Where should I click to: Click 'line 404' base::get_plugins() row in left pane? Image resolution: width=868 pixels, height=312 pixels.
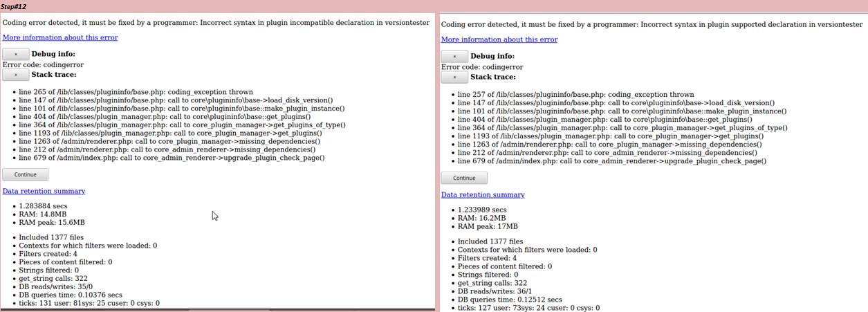[165, 116]
